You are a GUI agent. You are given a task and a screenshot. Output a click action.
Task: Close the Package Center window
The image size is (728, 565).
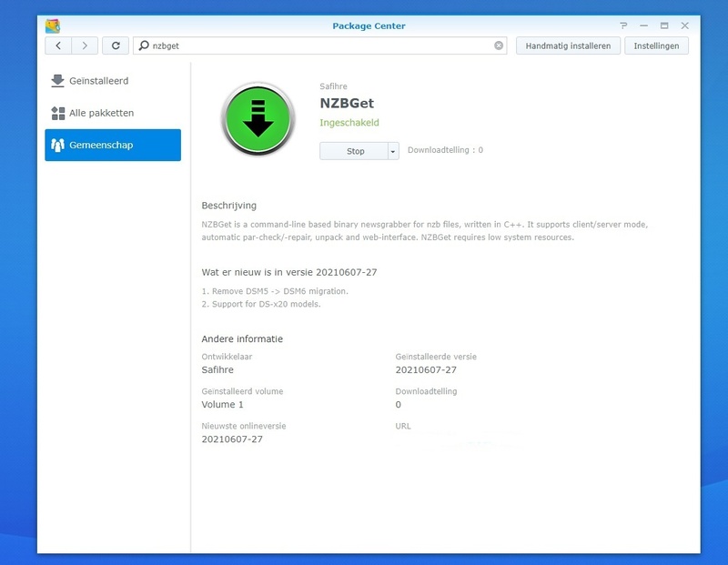tap(685, 25)
